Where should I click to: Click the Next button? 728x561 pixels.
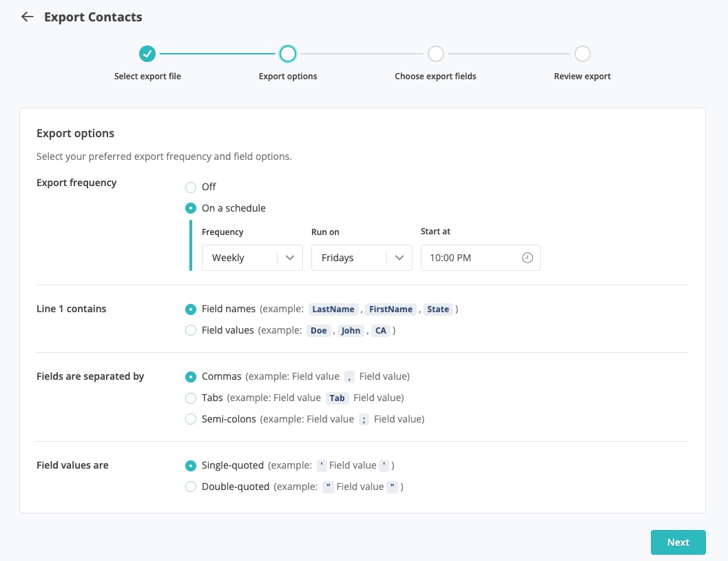(678, 542)
